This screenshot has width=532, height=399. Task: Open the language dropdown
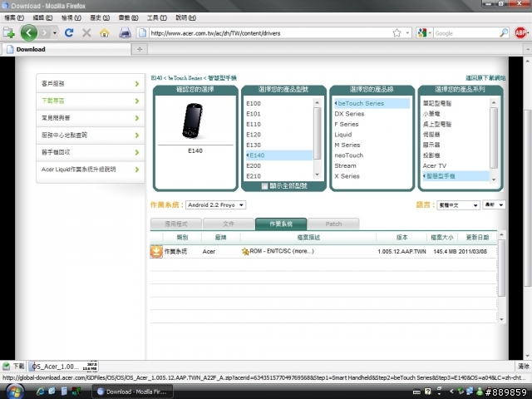(x=458, y=205)
